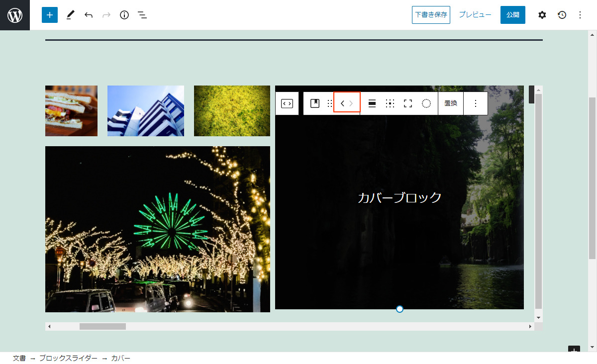This screenshot has width=597, height=364.
Task: Open the WordPress logo dashboard link
Action: click(15, 15)
